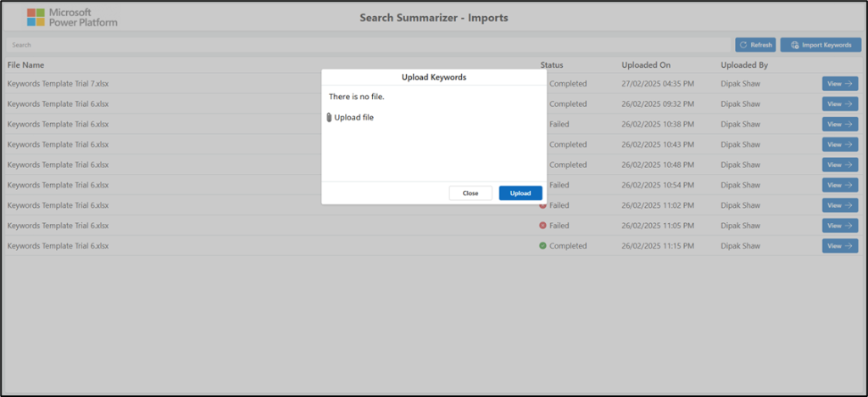The image size is (868, 397).
Task: View the Keywords Template Trial 7.xlsx import
Action: coord(840,83)
